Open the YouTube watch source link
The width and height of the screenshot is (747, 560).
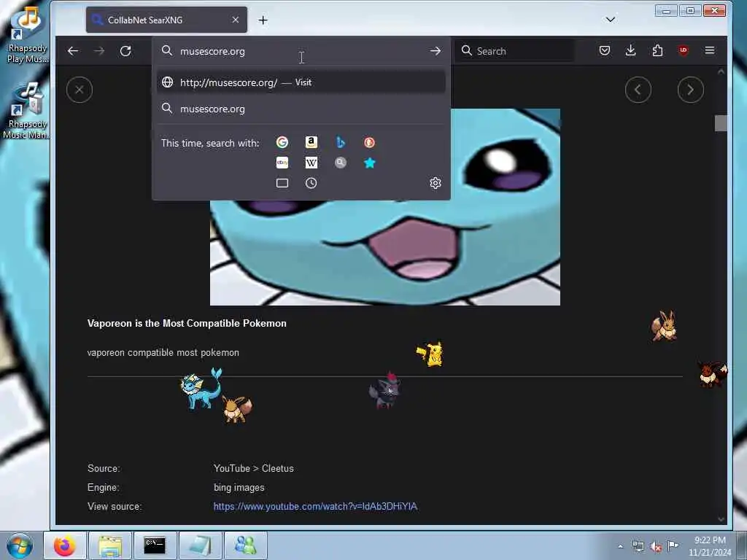[x=315, y=506]
